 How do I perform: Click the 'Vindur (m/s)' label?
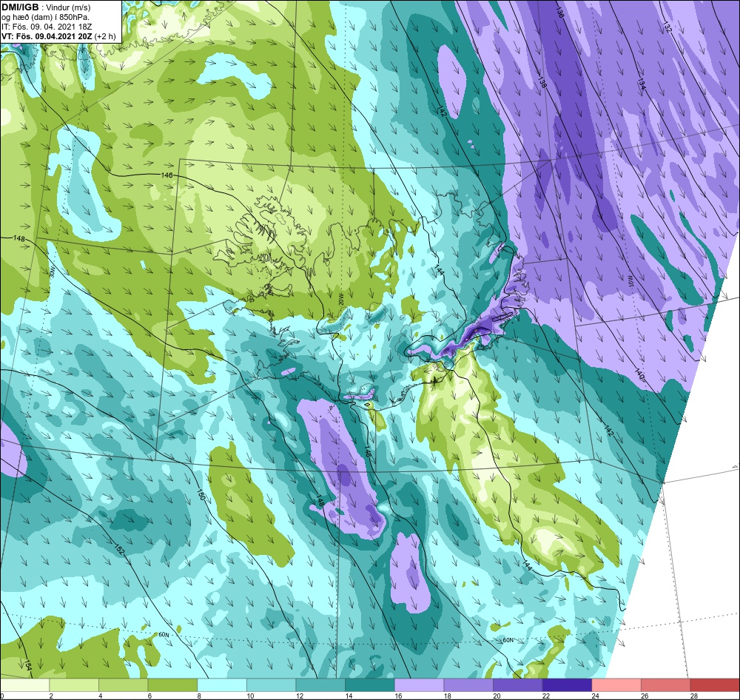click(70, 7)
